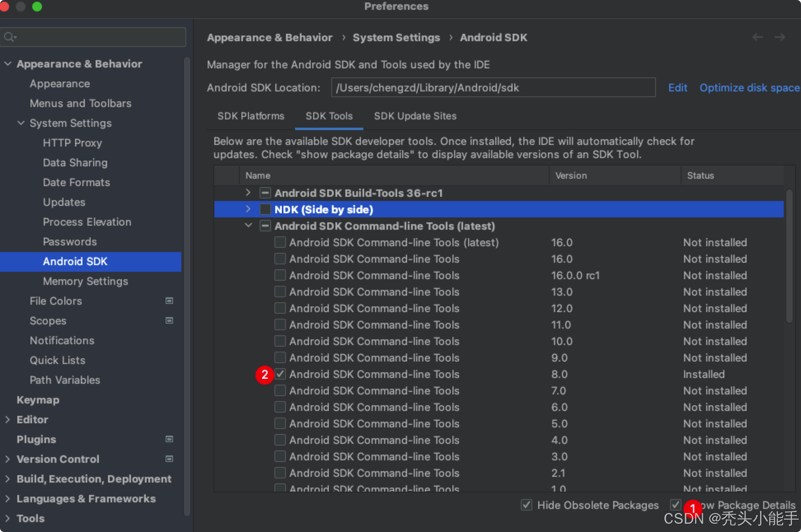801x532 pixels.
Task: Click the Optimize disk space link
Action: click(749, 88)
